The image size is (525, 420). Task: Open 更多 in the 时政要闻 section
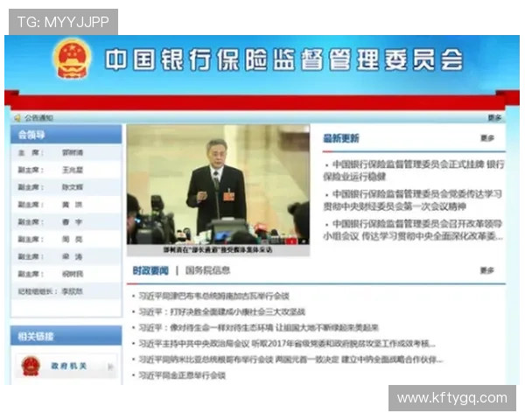487,270
